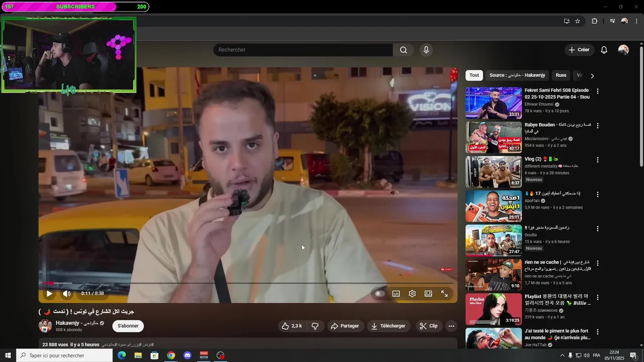The width and height of the screenshot is (644, 362).
Task: Show more filter chips with the right arrow
Action: point(592,76)
